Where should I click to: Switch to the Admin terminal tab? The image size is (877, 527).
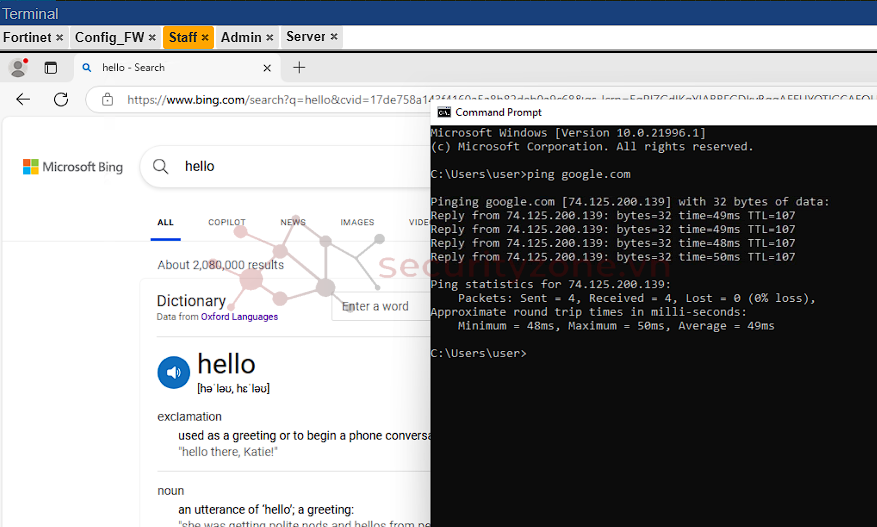(241, 37)
